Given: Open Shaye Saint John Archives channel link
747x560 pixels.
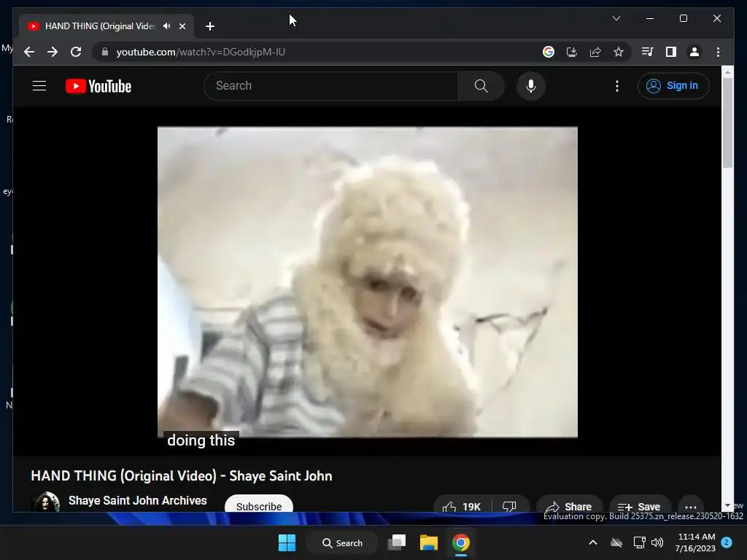Looking at the screenshot, I should pyautogui.click(x=138, y=500).
